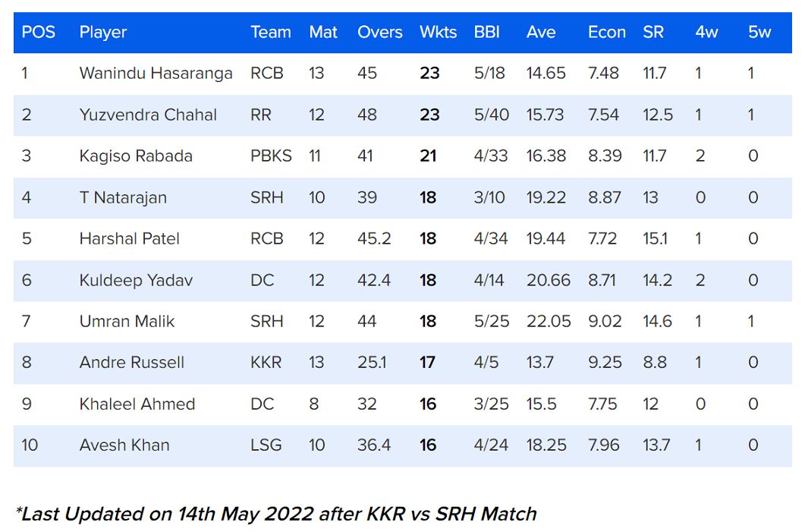Click the SR column header
This screenshot has width=805, height=532.
pyautogui.click(x=652, y=33)
